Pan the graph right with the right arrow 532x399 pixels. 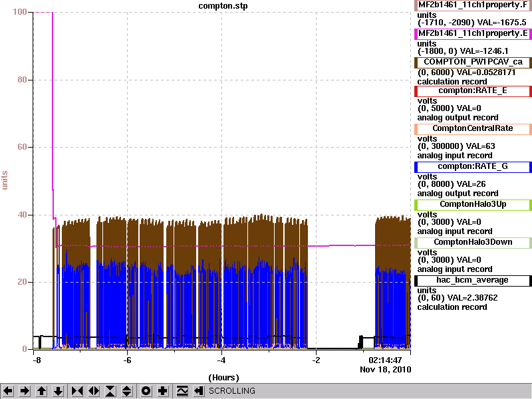tap(25, 391)
